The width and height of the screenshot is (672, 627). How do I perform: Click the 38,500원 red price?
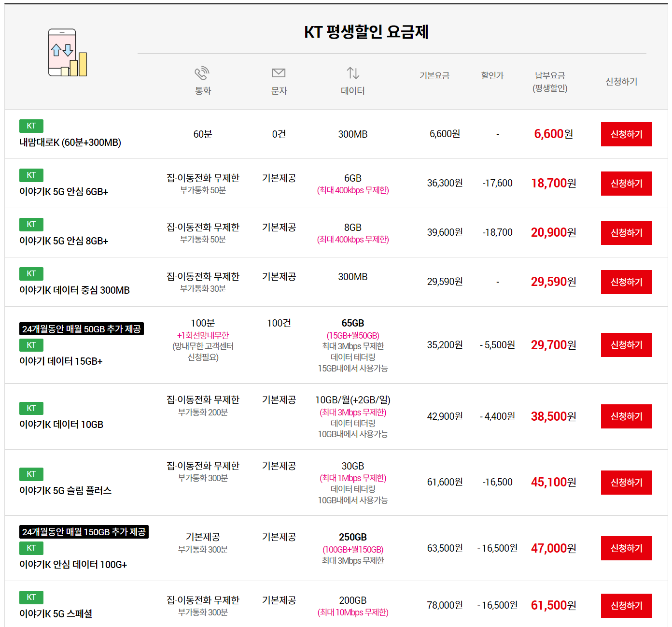[x=553, y=416]
